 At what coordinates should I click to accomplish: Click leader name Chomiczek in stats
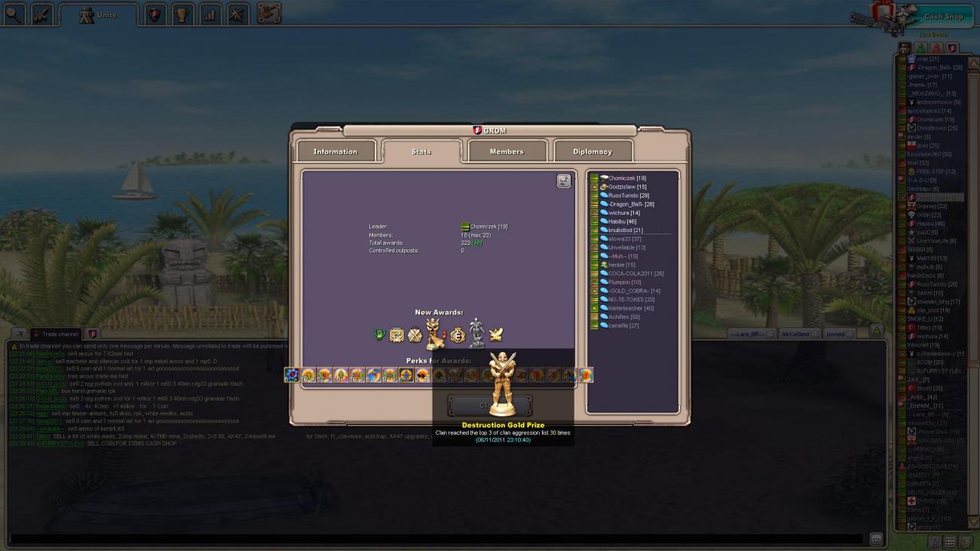488,227
